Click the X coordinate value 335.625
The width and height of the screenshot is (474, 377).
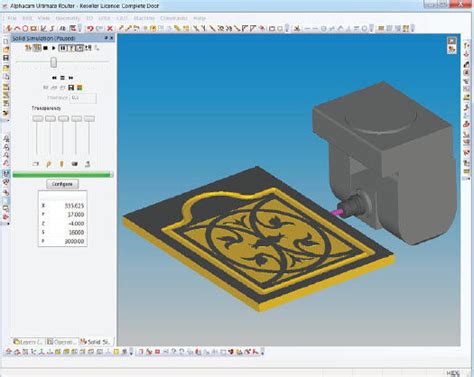74,206
